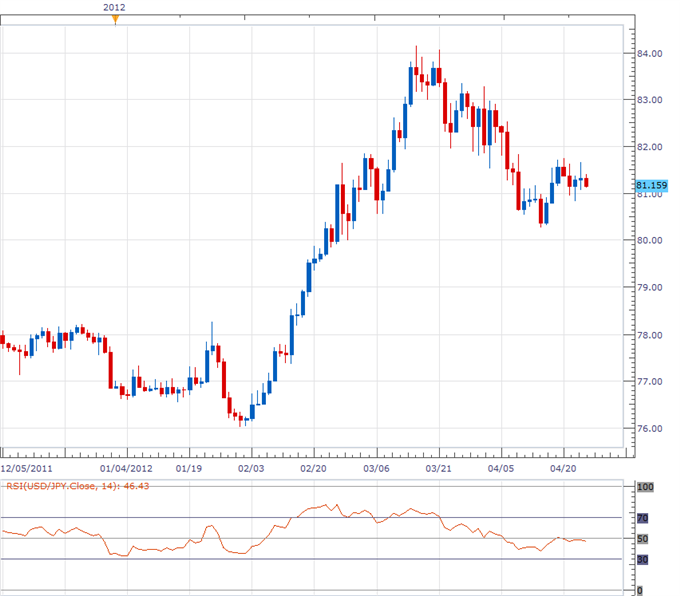The width and height of the screenshot is (680, 596).
Task: Click the 76.00 price axis label
Action: coord(650,429)
